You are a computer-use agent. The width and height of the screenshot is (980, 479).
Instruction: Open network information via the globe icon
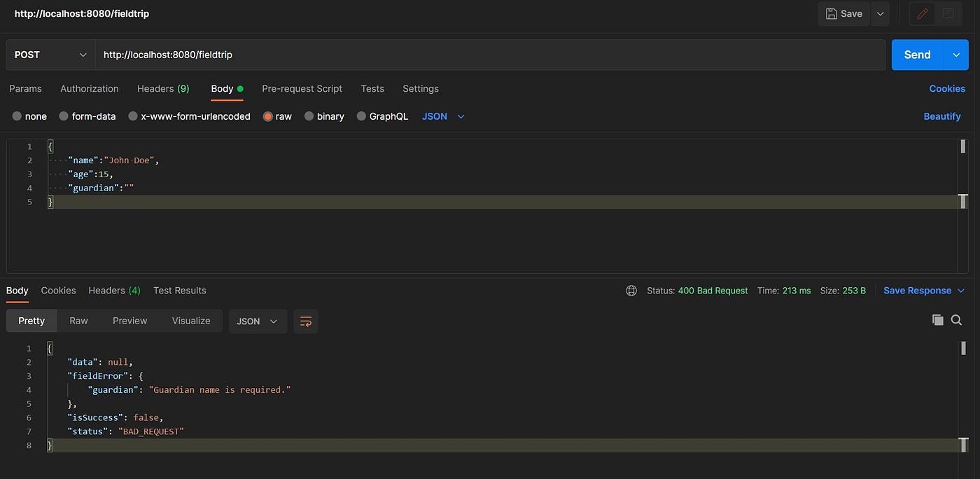pos(631,290)
